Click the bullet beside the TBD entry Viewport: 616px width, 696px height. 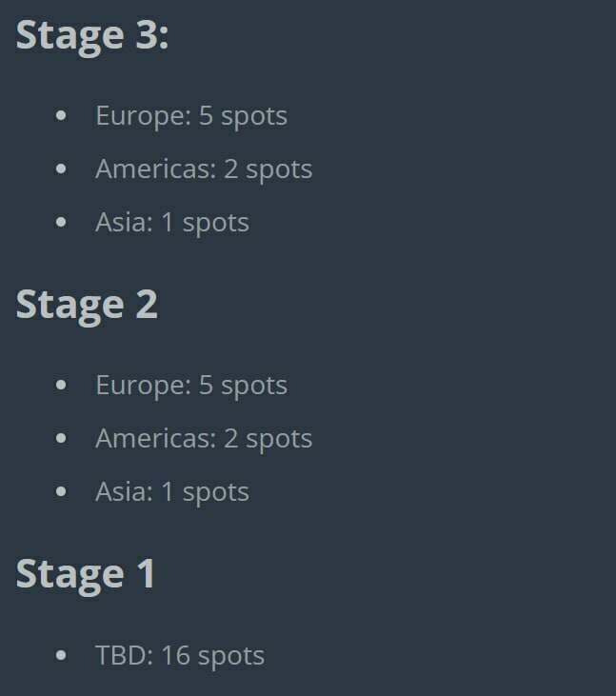62,656
